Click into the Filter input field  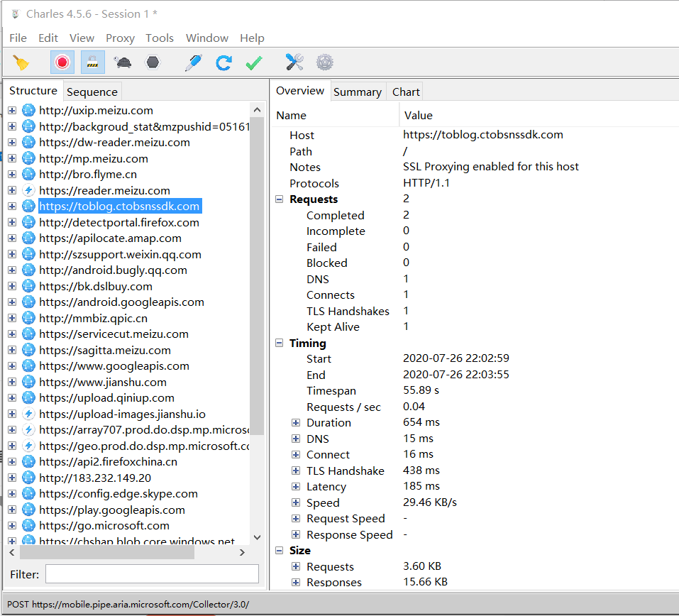152,574
